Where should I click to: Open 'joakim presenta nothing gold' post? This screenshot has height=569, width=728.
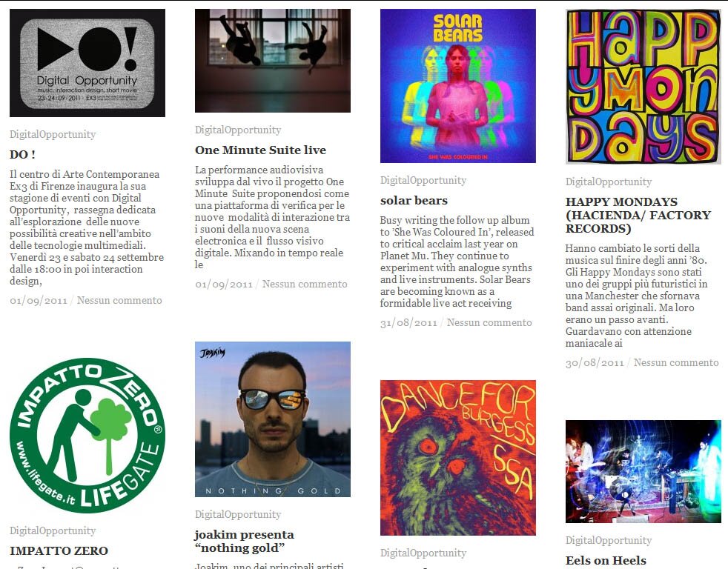[244, 541]
